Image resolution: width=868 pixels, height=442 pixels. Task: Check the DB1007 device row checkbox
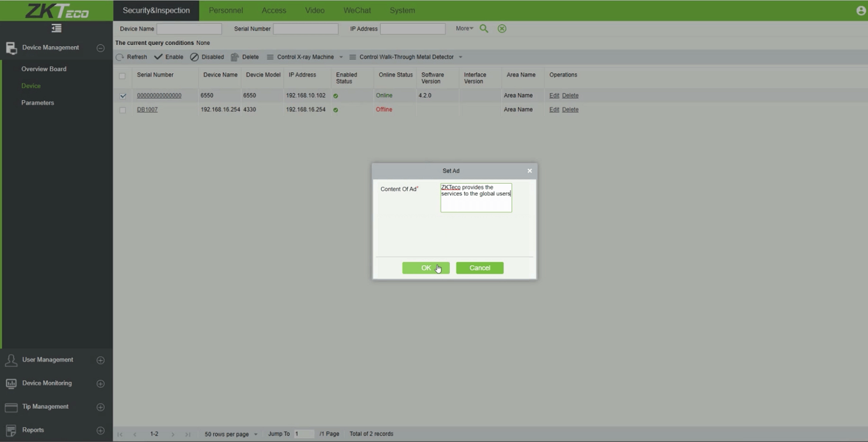point(123,110)
